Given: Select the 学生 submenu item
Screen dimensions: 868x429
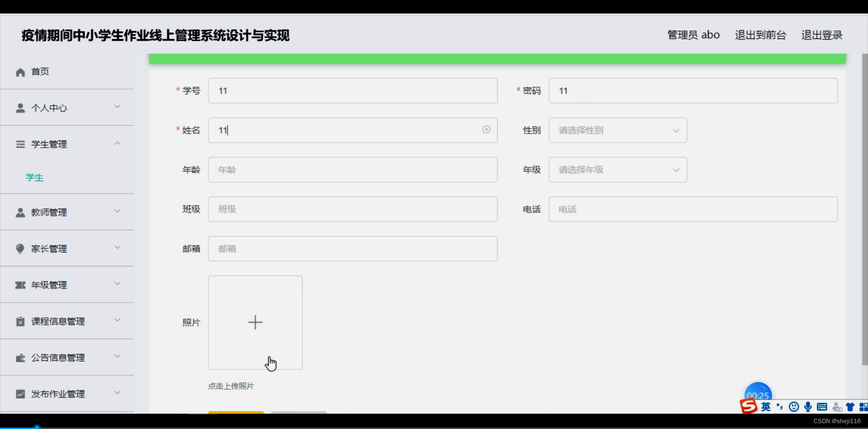Looking at the screenshot, I should click(34, 177).
